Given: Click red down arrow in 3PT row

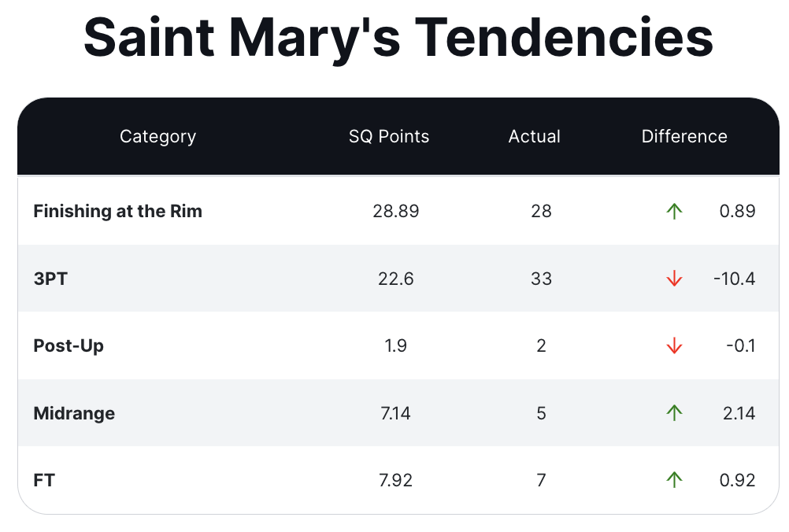Looking at the screenshot, I should (x=673, y=279).
